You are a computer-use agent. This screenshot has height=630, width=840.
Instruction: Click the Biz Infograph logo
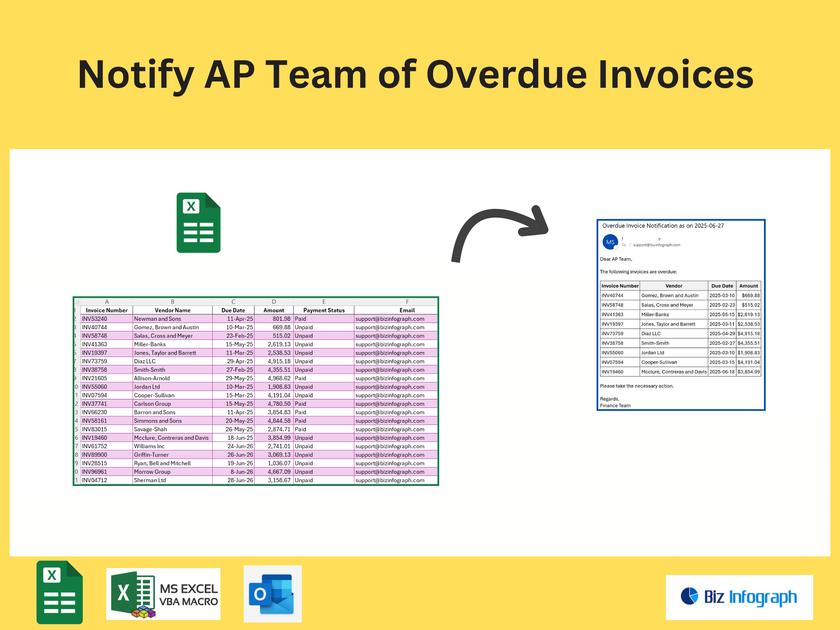click(739, 597)
